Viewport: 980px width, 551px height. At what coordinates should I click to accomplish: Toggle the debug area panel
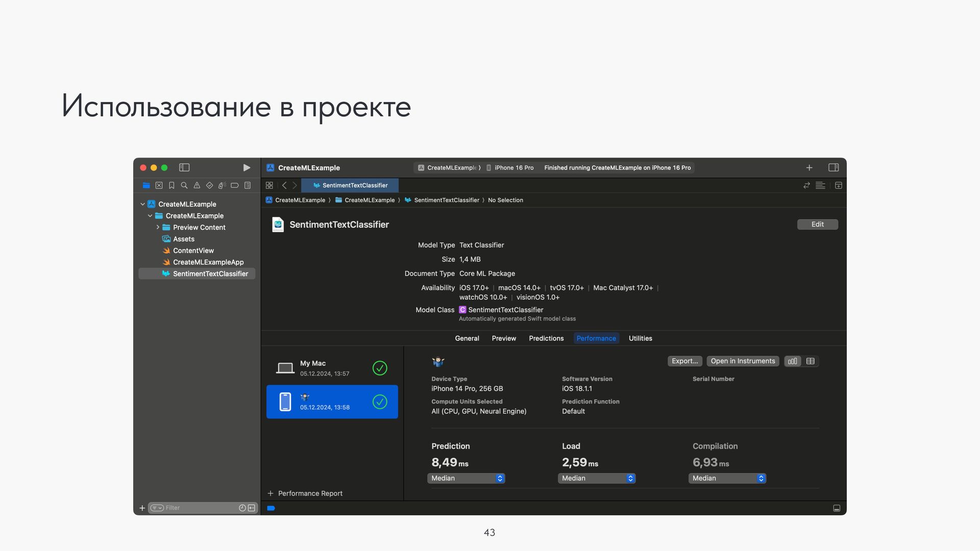(x=837, y=508)
